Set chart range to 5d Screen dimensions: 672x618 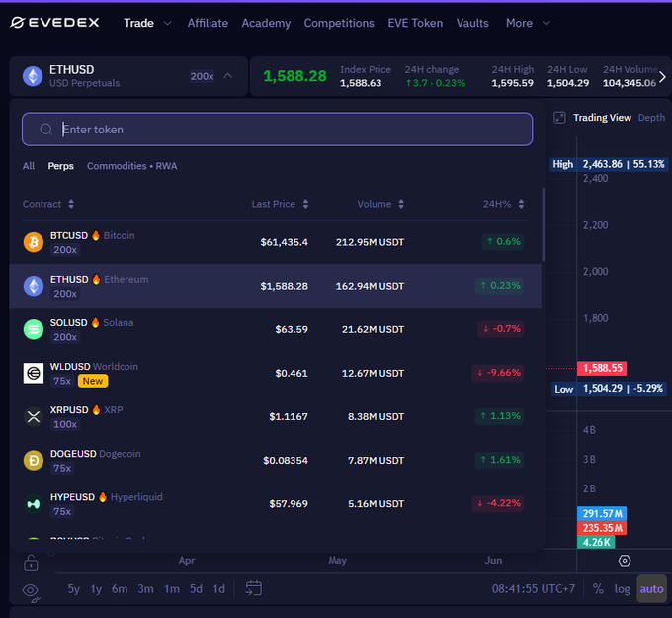point(196,589)
